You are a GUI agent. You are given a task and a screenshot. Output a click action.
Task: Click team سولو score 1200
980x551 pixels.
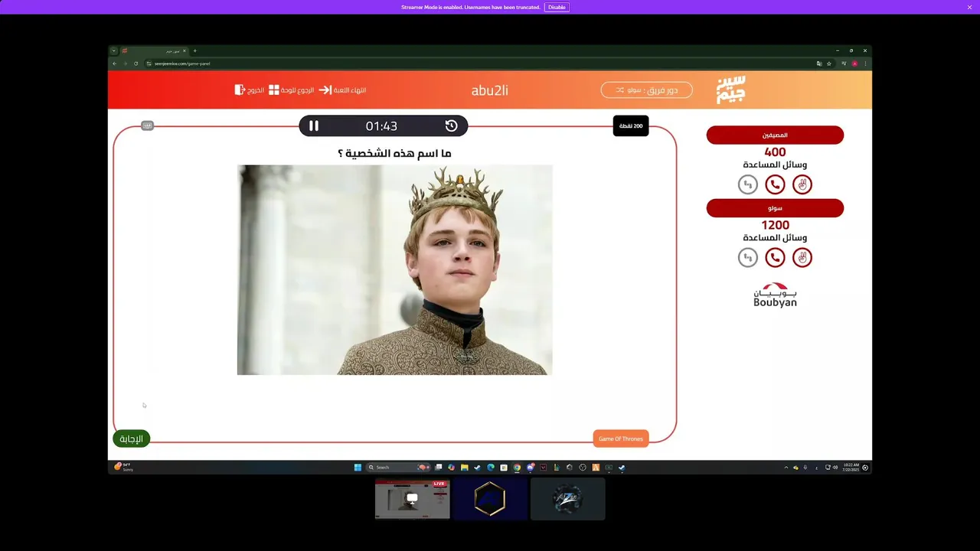click(775, 225)
